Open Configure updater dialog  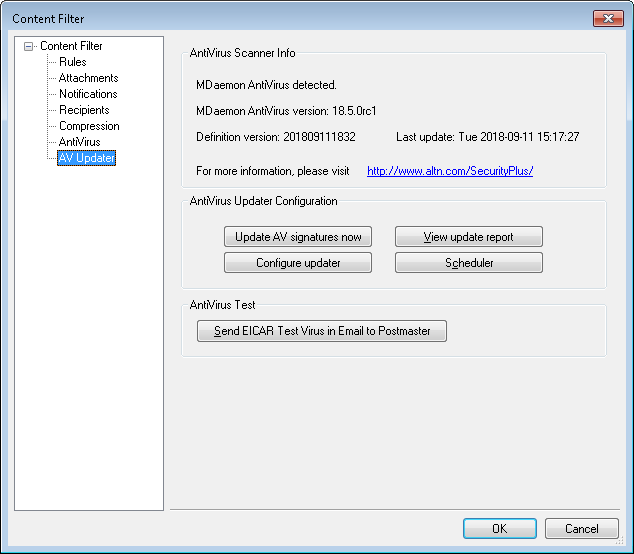[298, 263]
